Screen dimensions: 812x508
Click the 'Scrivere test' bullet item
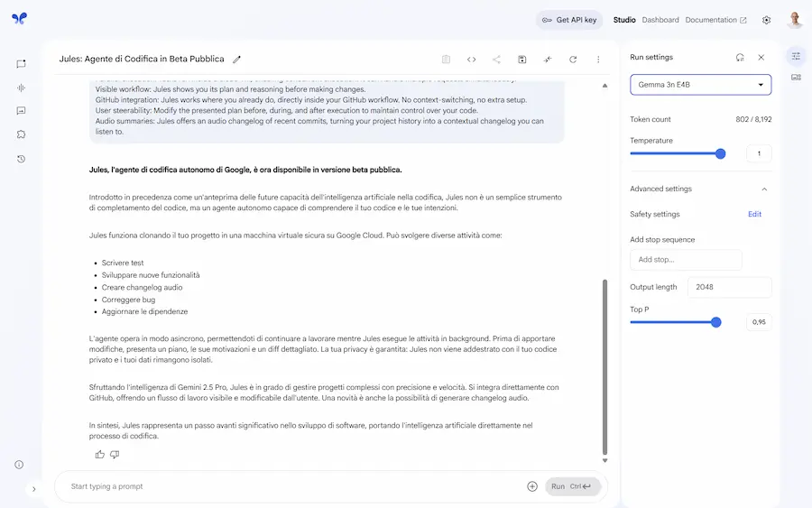(123, 263)
